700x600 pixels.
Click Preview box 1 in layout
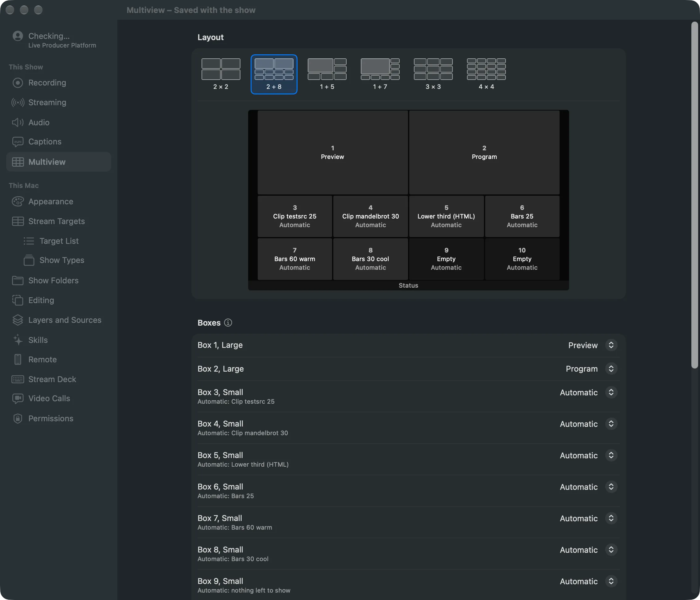[x=332, y=152]
